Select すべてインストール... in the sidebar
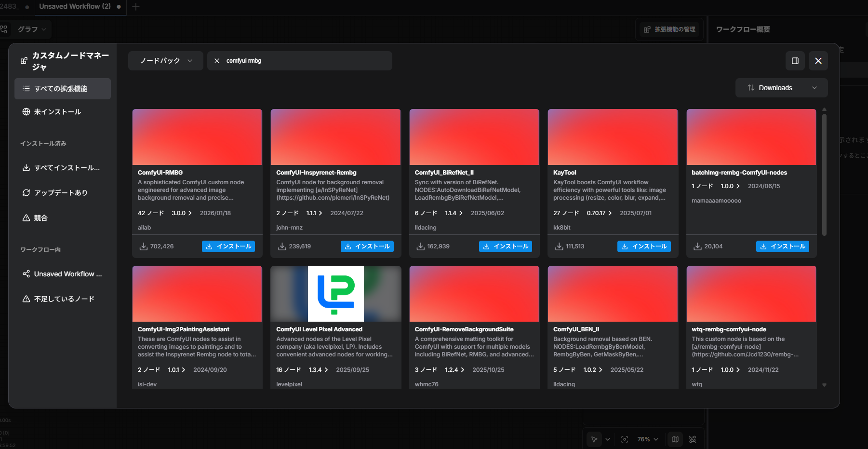The width and height of the screenshot is (868, 449). [63, 168]
